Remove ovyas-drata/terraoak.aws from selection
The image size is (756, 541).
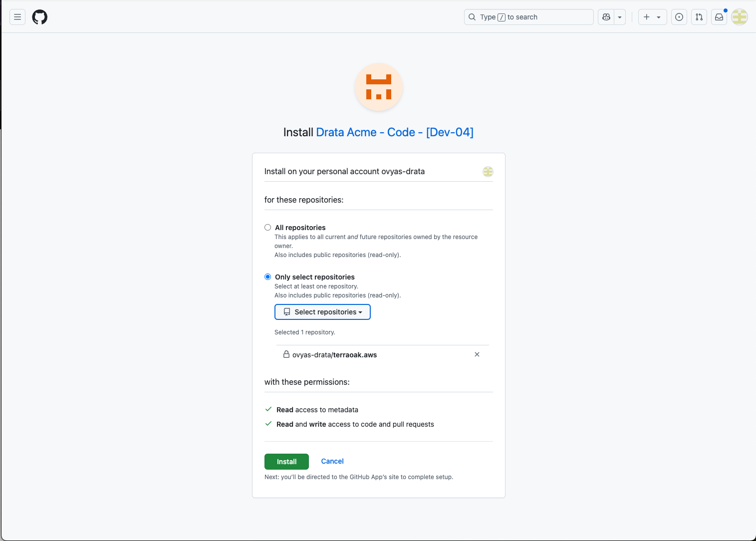click(477, 354)
